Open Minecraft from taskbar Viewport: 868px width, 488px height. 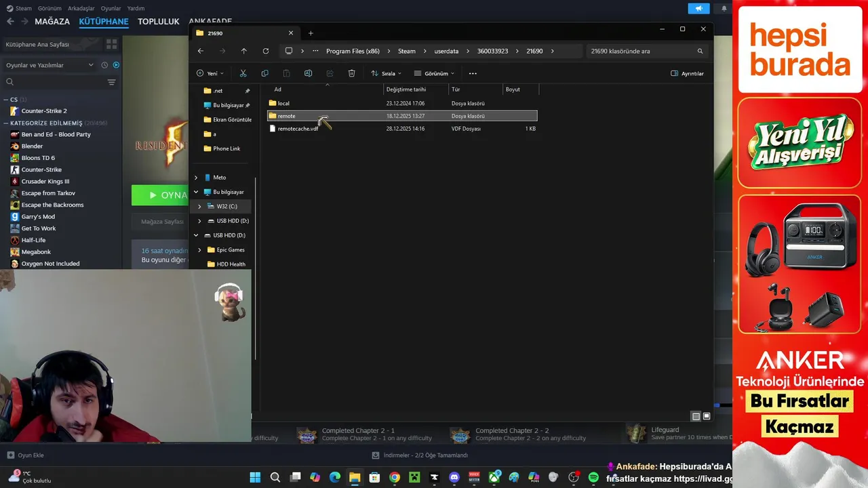pyautogui.click(x=414, y=477)
